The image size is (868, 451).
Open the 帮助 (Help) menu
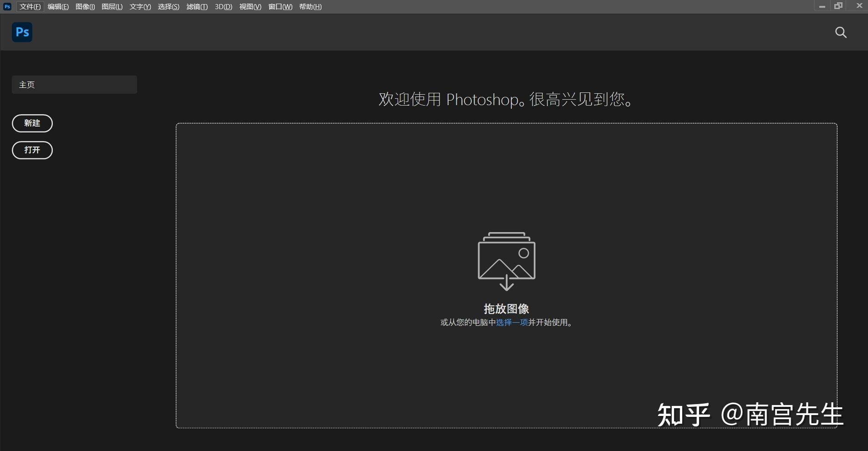(x=310, y=6)
